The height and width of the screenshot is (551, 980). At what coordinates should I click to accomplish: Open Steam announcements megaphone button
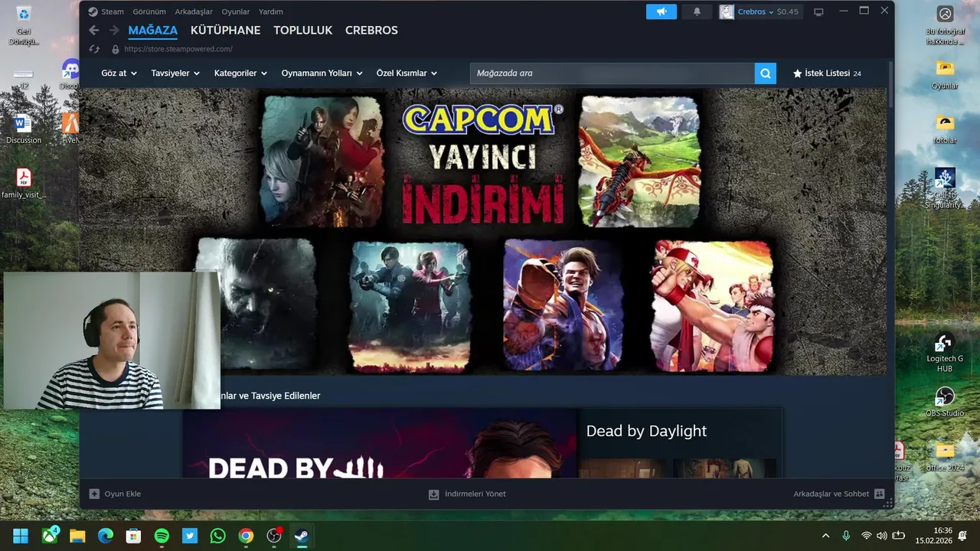click(x=661, y=11)
